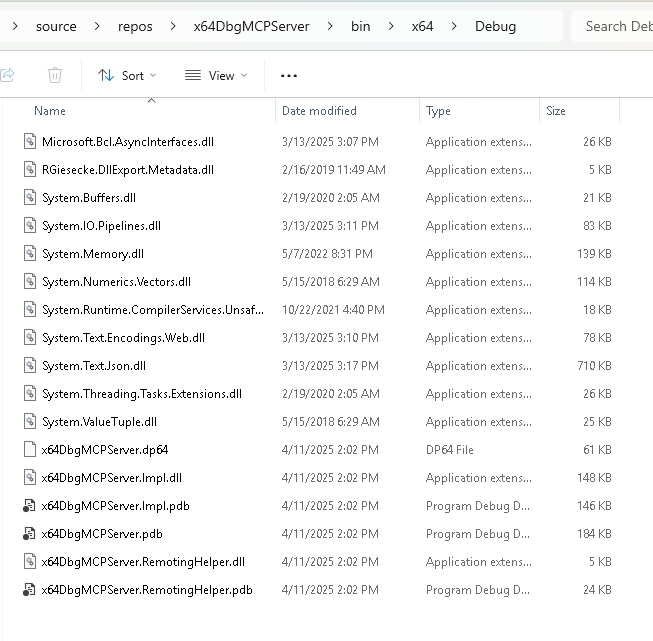
Task: Click the 'bin' breadcrumb folder
Action: (360, 26)
